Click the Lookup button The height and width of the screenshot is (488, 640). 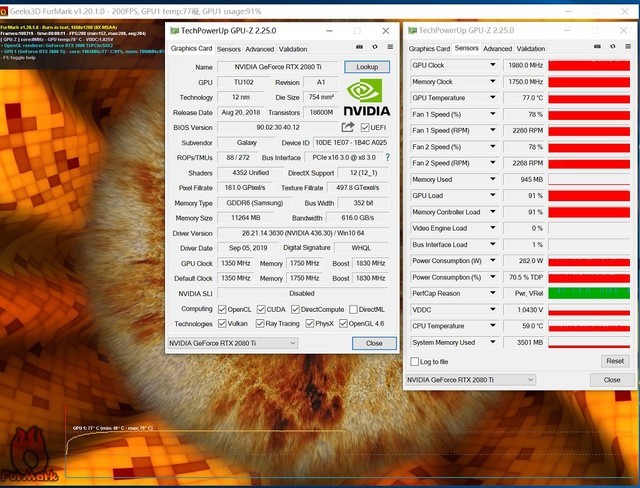367,67
